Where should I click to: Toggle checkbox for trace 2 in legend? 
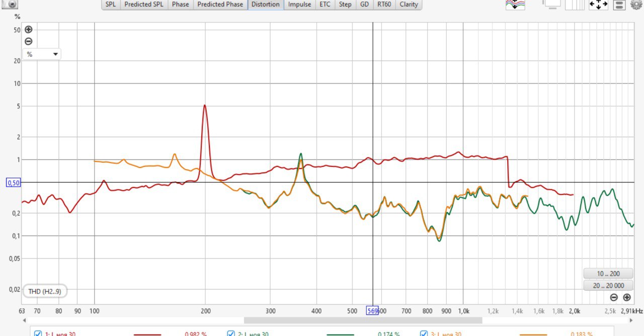click(231, 333)
